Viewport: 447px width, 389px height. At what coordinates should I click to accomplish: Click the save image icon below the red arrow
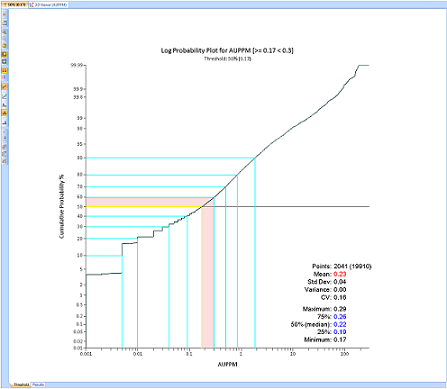[x=4, y=23]
